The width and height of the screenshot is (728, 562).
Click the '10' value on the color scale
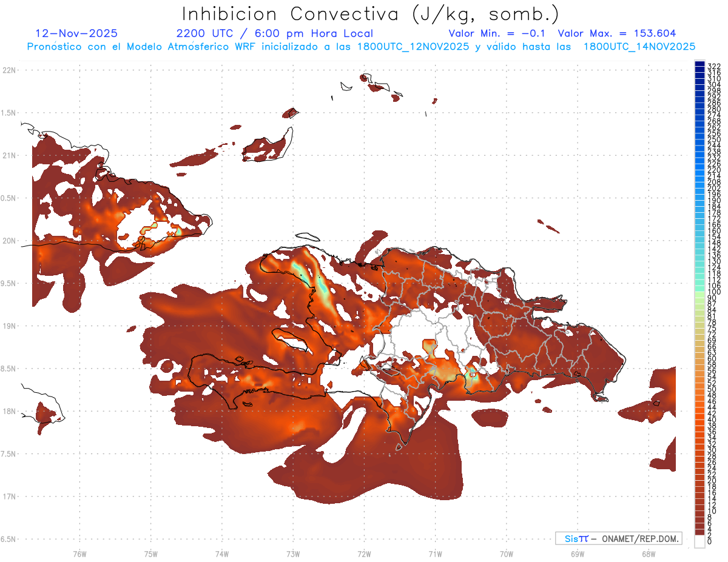click(712, 511)
